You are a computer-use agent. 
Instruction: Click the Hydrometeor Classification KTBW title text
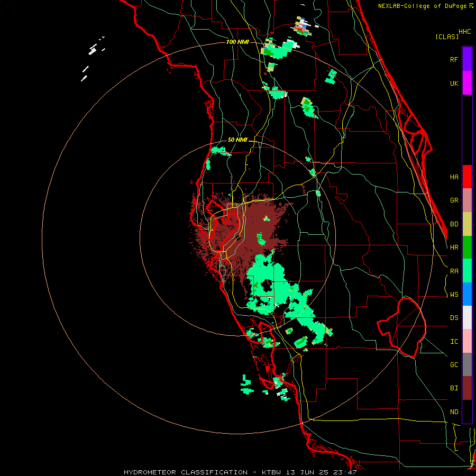[240, 472]
